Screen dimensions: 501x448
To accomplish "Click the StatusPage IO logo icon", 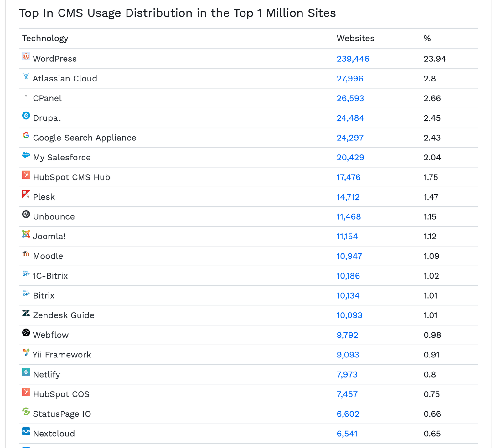I will 26,412.
